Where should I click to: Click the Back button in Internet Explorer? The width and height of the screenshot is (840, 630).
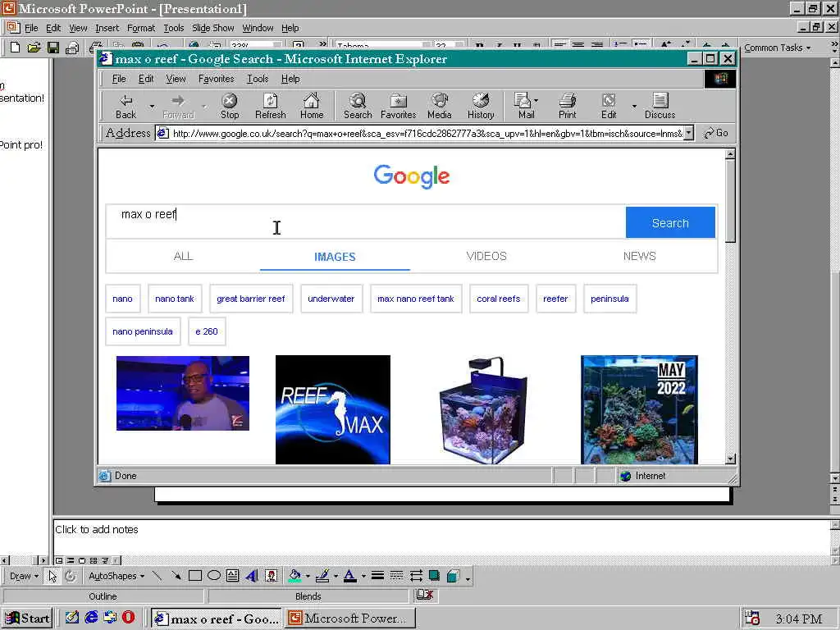126,106
